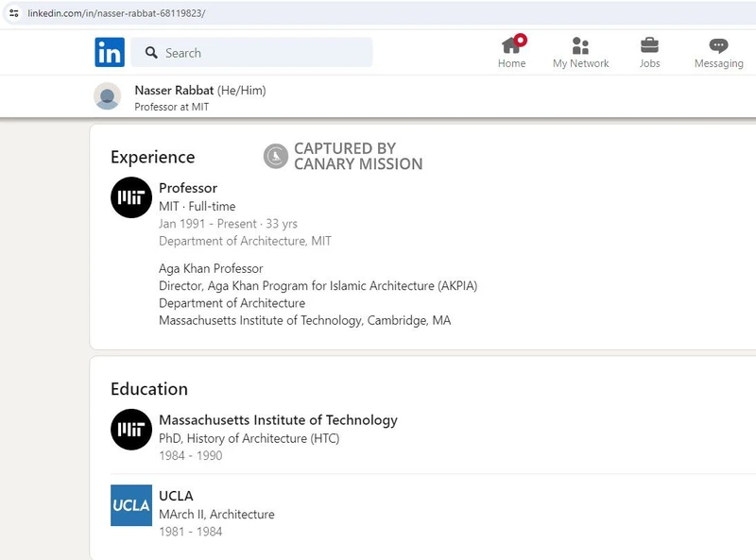Open Home via the house icon
The width and height of the screenshot is (756, 560).
pos(510,45)
